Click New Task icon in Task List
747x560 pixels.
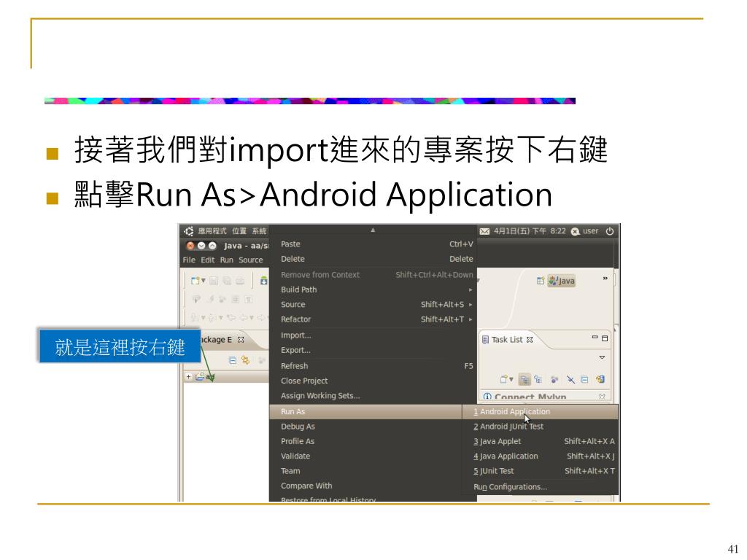coord(503,379)
